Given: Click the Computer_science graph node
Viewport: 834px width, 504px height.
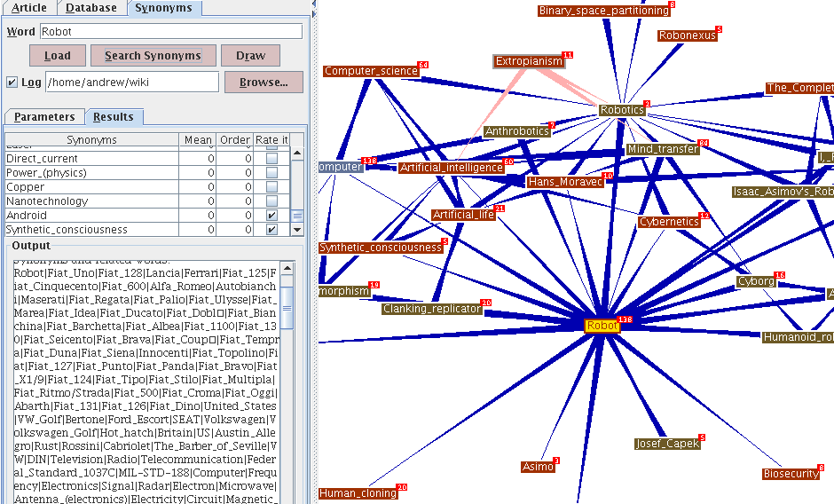Looking at the screenshot, I should 371,71.
